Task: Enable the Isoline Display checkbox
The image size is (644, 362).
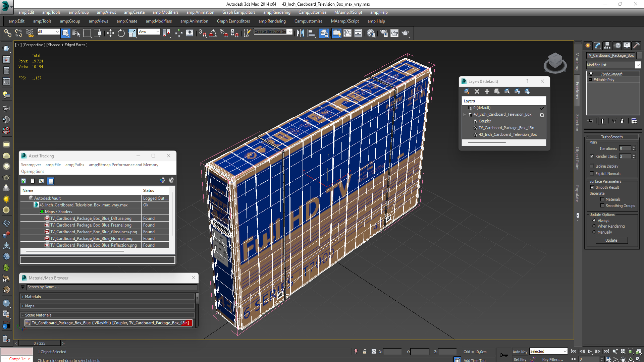Action: point(592,166)
